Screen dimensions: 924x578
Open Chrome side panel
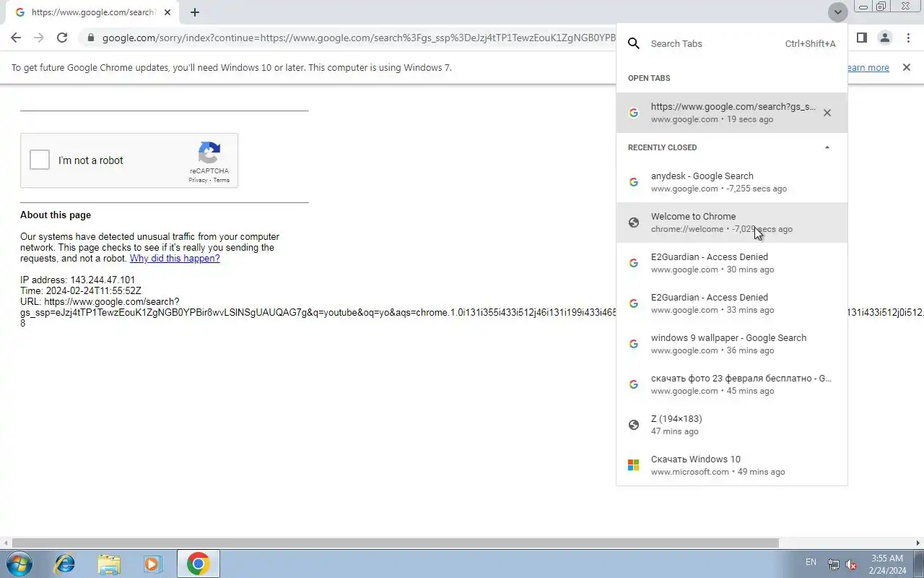[861, 38]
